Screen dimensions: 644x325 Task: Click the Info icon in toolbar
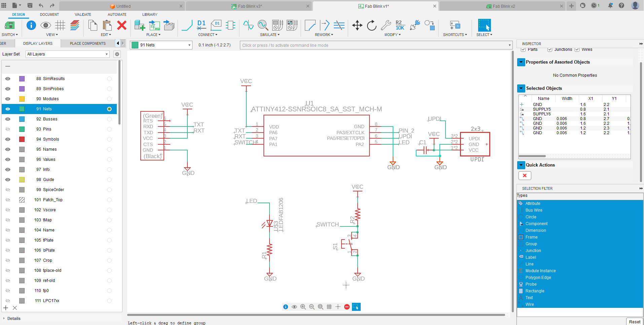(x=31, y=25)
